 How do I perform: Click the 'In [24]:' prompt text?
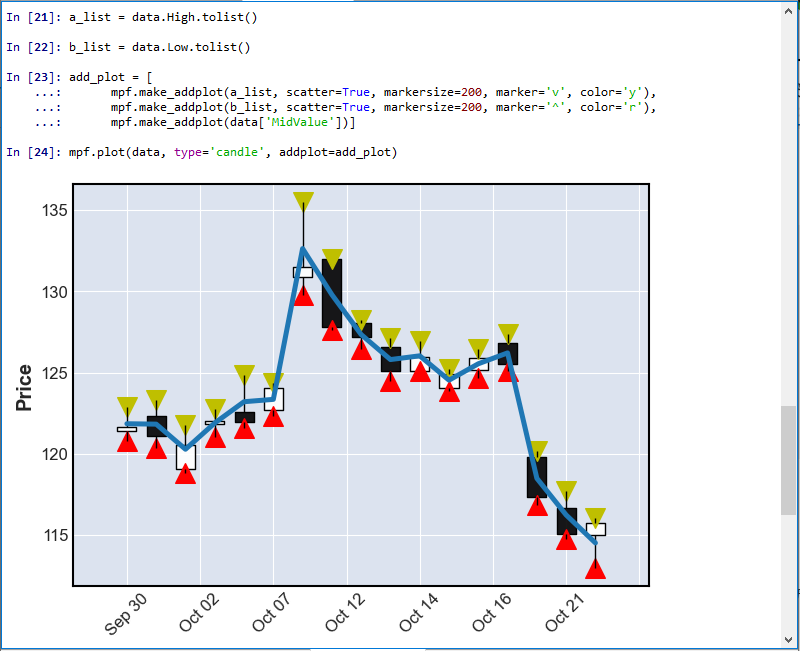[34, 153]
